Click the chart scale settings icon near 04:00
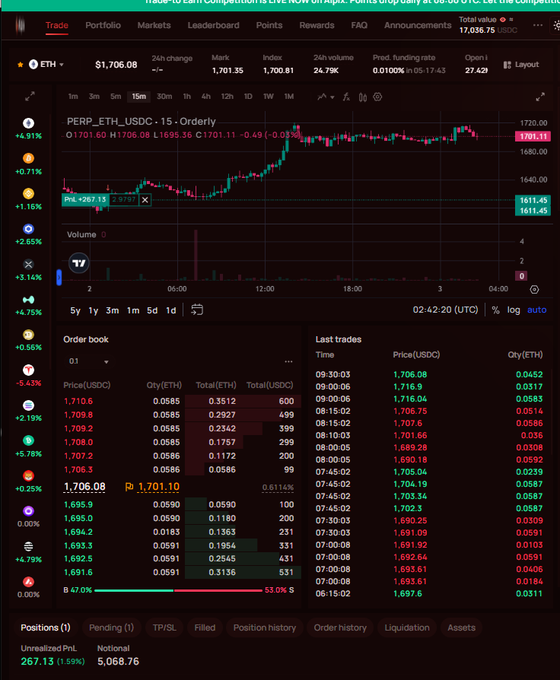Image resolution: width=560 pixels, height=680 pixels. click(534, 289)
